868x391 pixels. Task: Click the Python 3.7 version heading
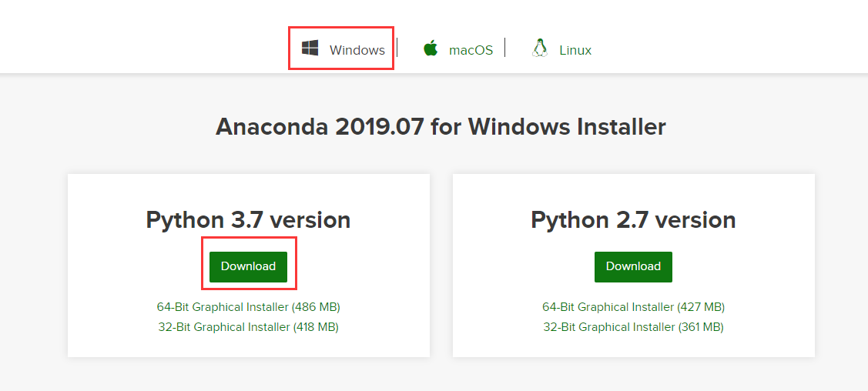248,220
